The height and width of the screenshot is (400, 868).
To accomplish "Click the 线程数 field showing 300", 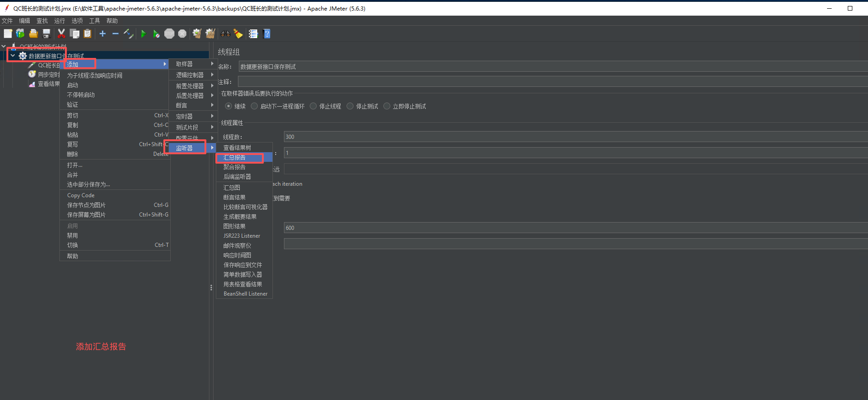I will [x=576, y=137].
